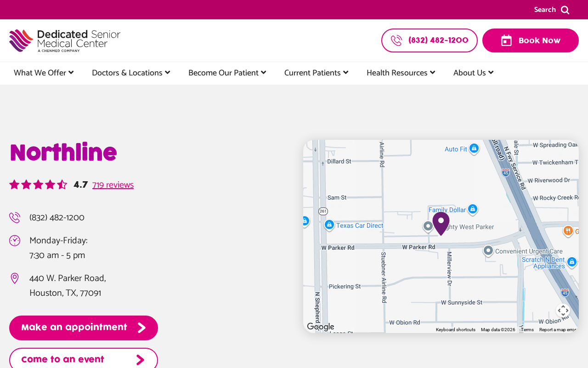588x368 pixels.
Task: Click the Search text in top bar
Action: [545, 10]
